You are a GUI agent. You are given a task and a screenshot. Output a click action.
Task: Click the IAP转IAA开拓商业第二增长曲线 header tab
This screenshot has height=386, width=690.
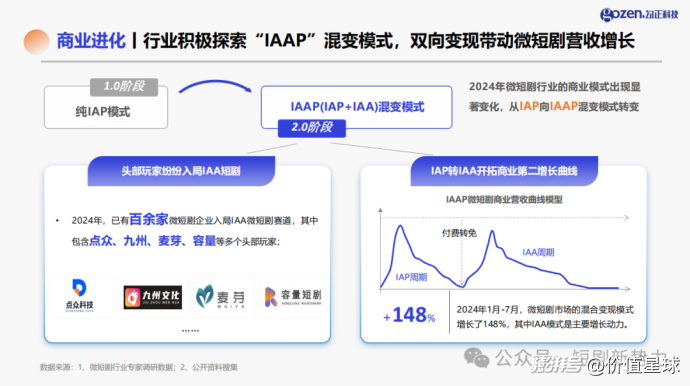[504, 171]
